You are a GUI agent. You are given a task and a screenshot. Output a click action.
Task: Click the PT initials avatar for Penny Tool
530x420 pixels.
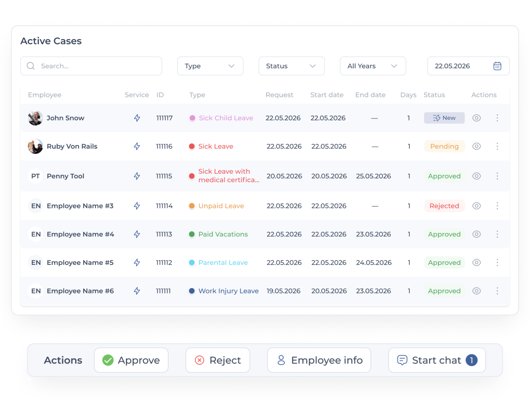(35, 176)
